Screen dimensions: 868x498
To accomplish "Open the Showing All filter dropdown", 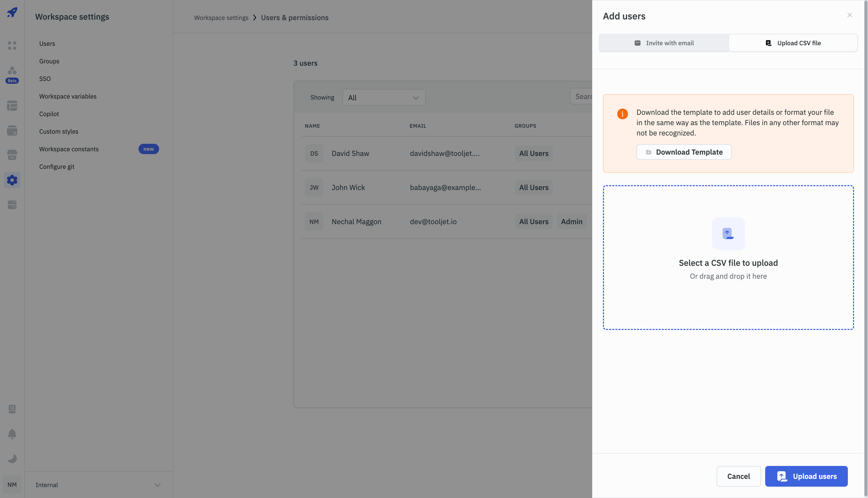I will pyautogui.click(x=384, y=97).
